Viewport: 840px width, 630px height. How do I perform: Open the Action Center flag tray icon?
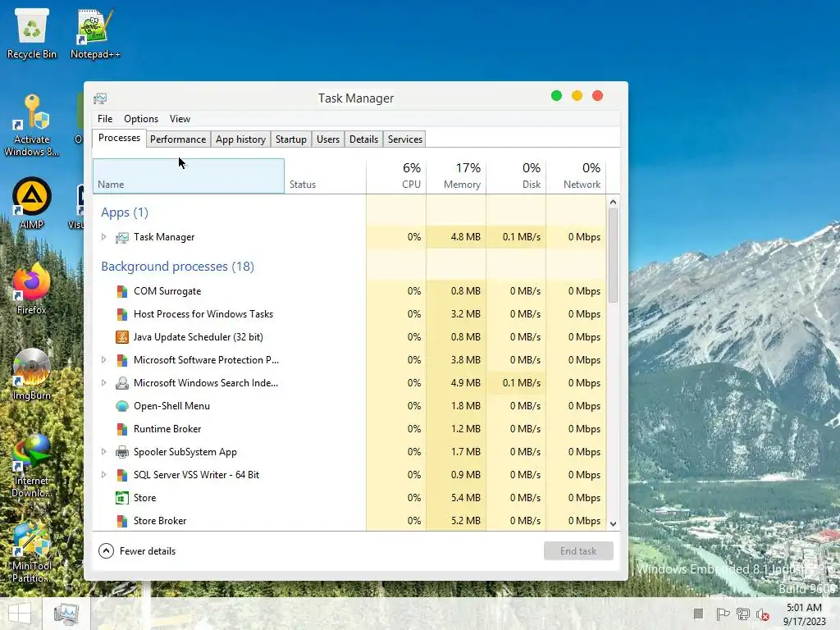click(723, 614)
